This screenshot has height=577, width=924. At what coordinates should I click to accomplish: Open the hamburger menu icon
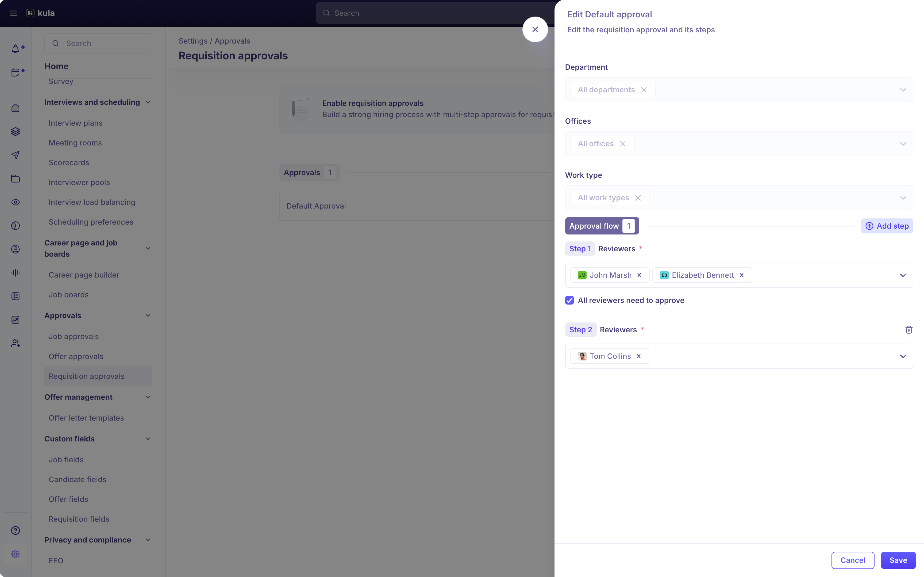tap(13, 13)
